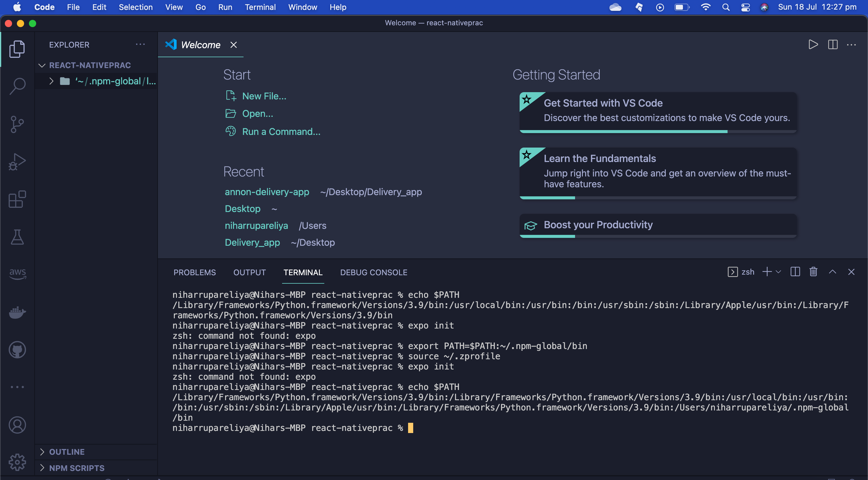
Task: Close the Welcome tab
Action: click(234, 45)
